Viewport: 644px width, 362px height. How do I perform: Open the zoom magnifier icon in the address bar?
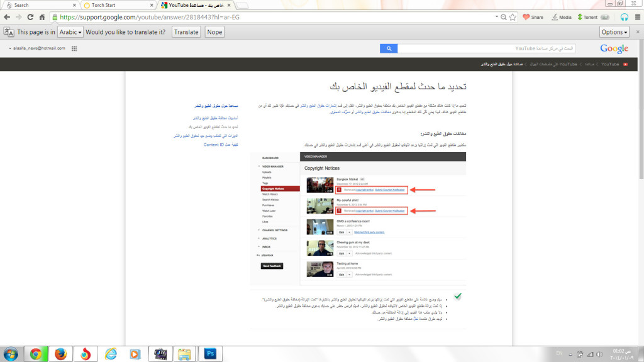coord(504,17)
